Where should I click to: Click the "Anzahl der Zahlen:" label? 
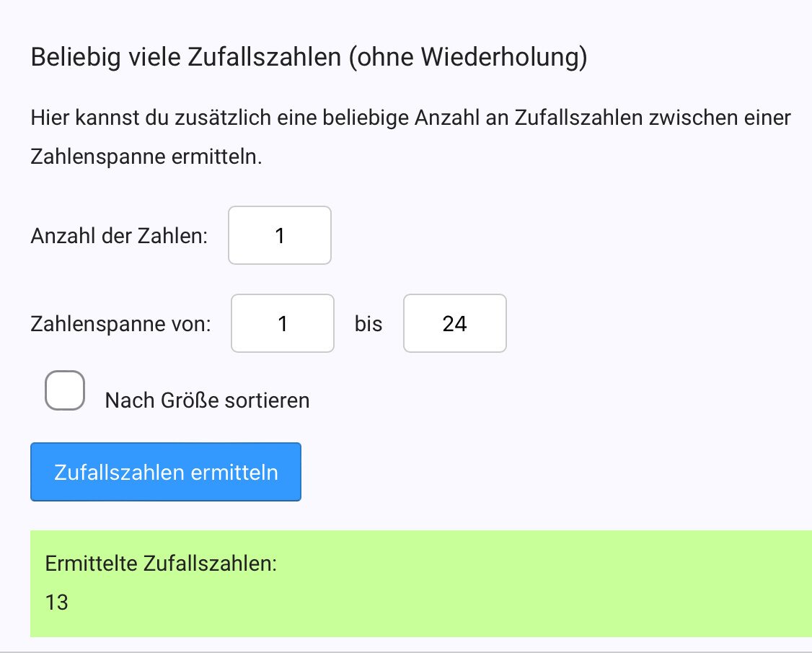119,236
